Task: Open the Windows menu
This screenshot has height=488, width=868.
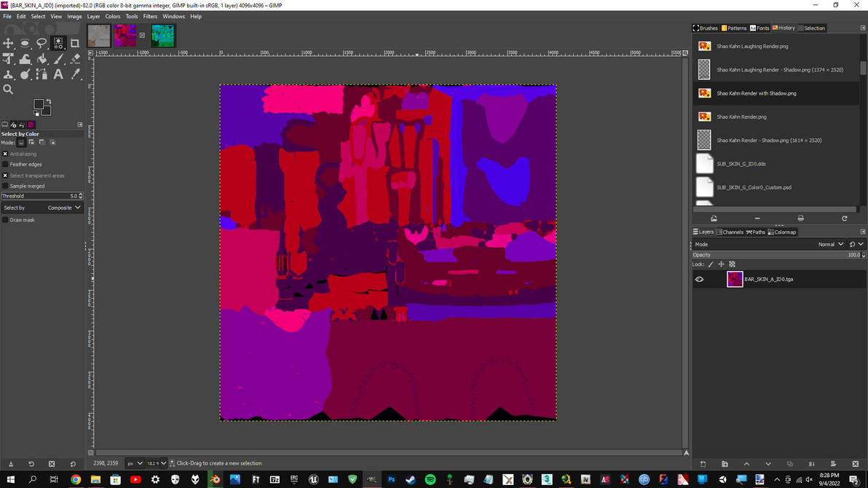Action: [174, 17]
